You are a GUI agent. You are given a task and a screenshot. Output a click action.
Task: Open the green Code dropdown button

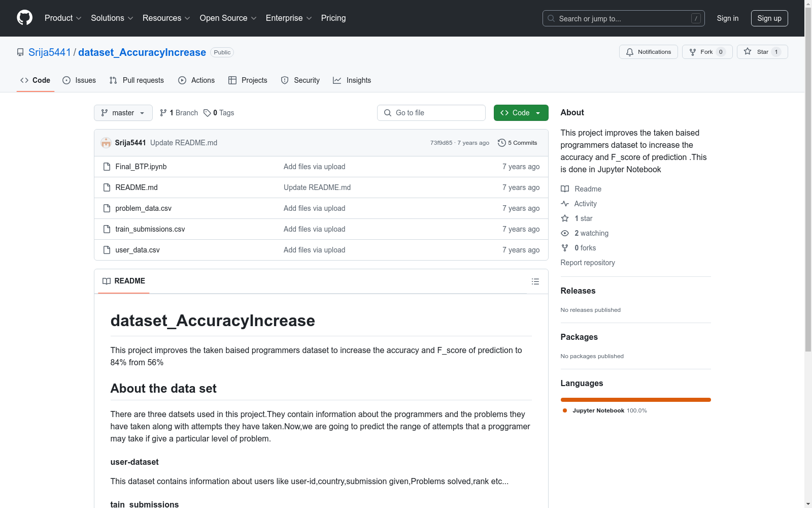(521, 113)
